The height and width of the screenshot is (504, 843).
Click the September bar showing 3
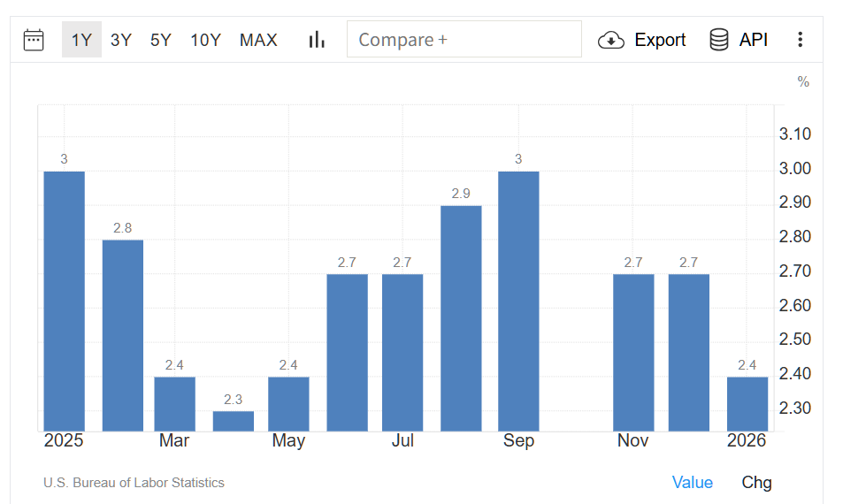point(518,301)
